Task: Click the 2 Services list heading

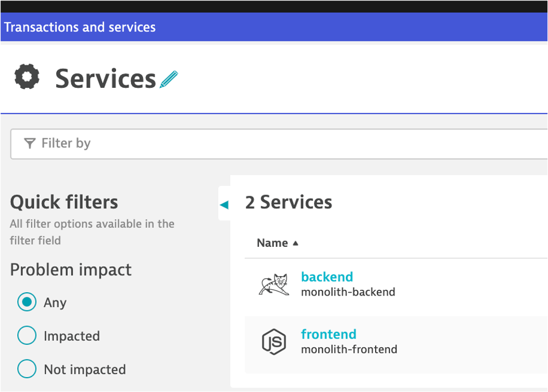Action: coord(288,202)
